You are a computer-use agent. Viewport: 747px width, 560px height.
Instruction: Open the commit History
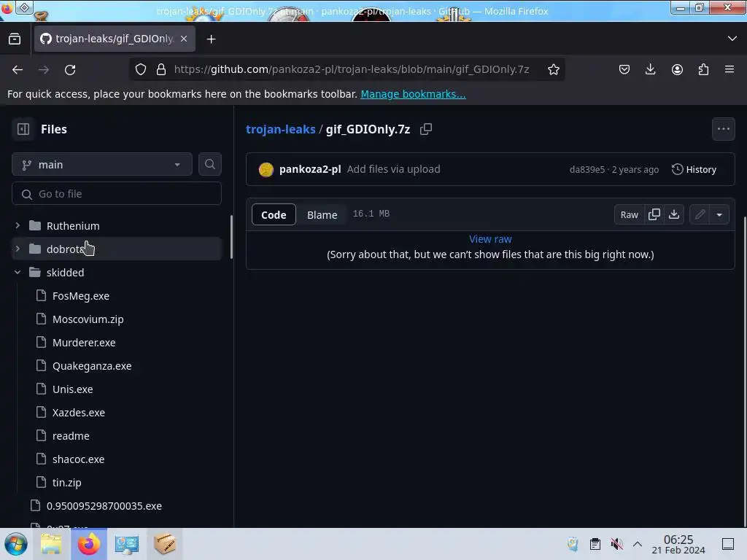click(694, 169)
